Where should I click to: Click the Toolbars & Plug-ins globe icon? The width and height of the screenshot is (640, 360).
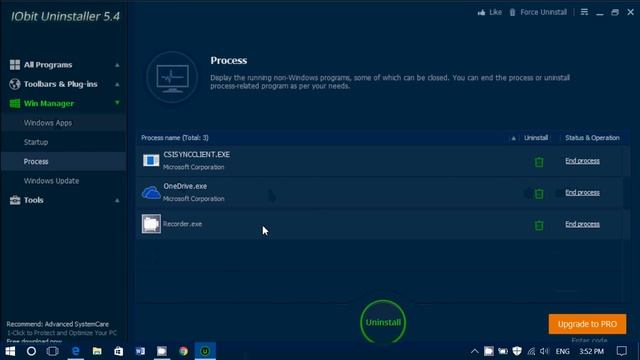coord(15,84)
